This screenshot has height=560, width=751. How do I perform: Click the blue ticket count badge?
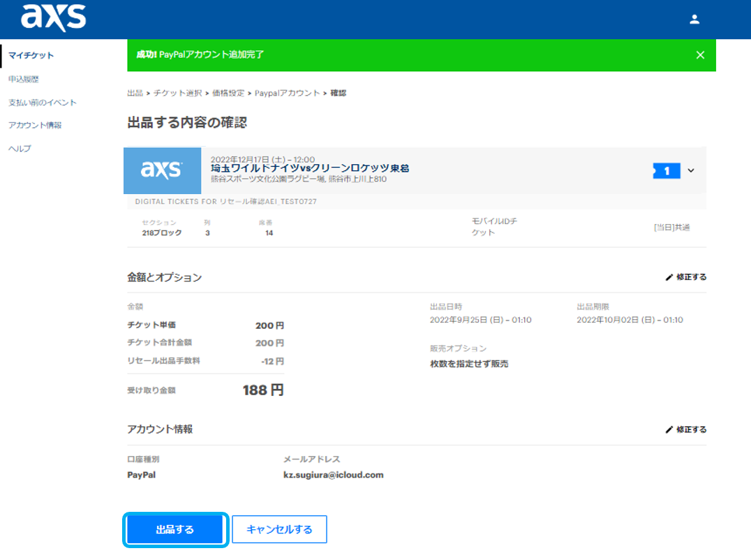[x=667, y=170]
